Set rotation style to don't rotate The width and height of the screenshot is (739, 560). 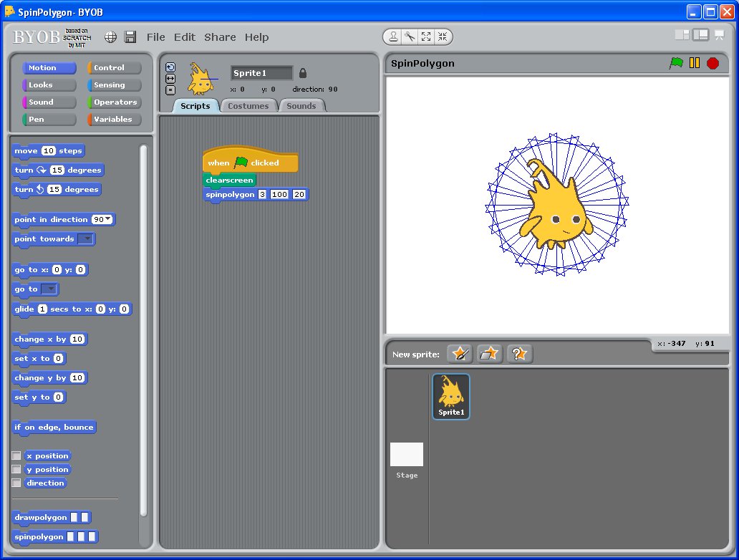[170, 90]
